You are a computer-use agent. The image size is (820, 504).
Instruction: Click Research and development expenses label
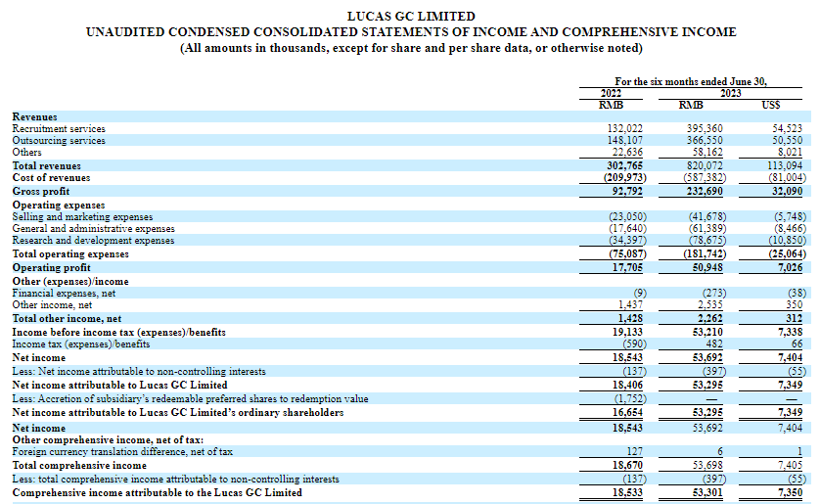94,241
